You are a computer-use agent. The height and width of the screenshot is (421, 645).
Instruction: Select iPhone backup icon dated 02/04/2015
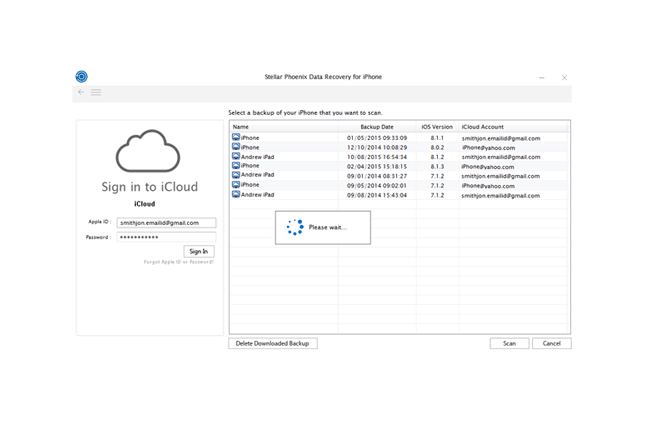(x=236, y=165)
